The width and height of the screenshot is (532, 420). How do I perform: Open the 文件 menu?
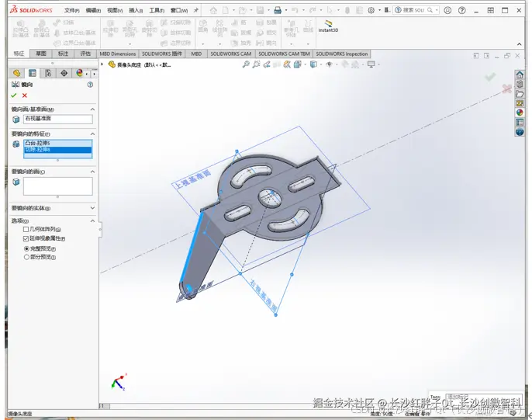(x=71, y=11)
